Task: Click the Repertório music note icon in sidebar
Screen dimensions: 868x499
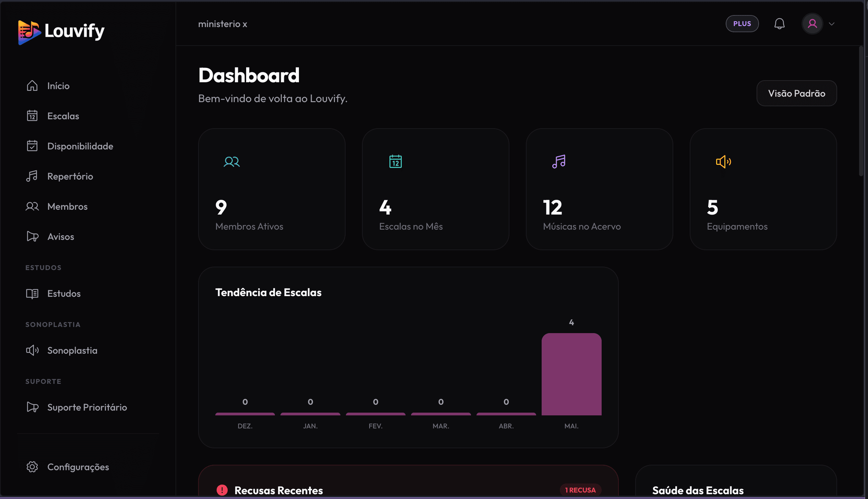Action: pyautogui.click(x=32, y=176)
